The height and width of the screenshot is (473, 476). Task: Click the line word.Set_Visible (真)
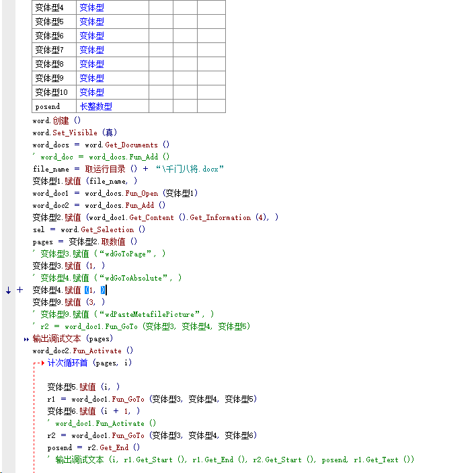point(75,133)
